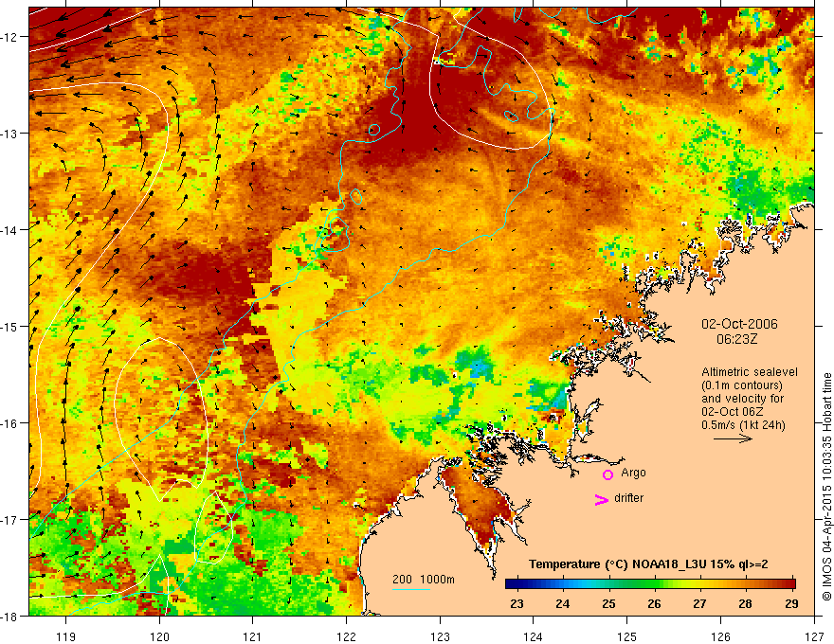Click the temperature colorbar scale
This screenshot has height=644, width=834.
coord(650,583)
